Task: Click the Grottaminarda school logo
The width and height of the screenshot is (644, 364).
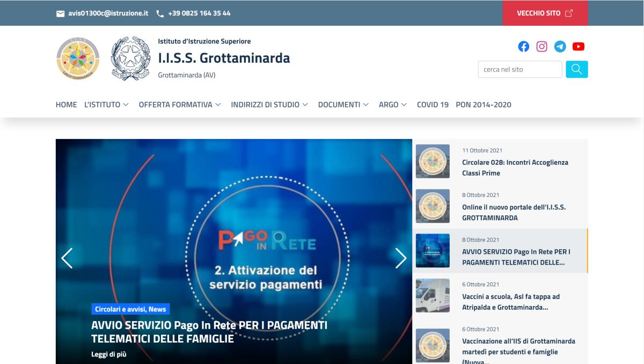Action: point(78,59)
